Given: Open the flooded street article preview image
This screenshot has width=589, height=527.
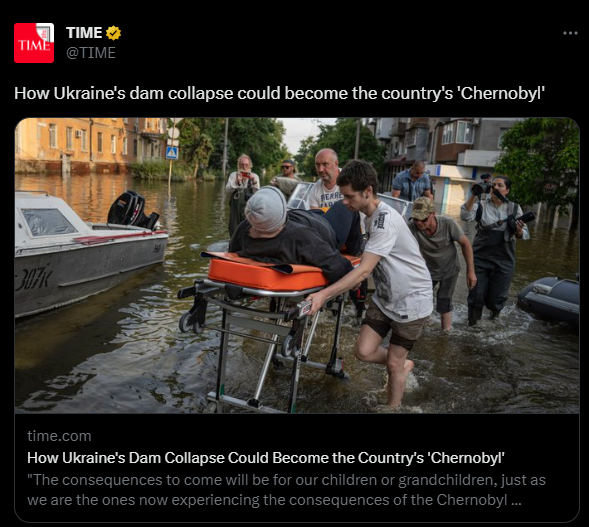Looking at the screenshot, I should pyautogui.click(x=297, y=266).
